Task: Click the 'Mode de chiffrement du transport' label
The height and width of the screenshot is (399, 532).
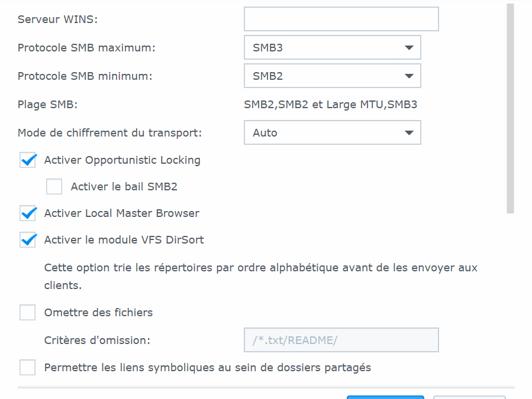Action: click(109, 133)
